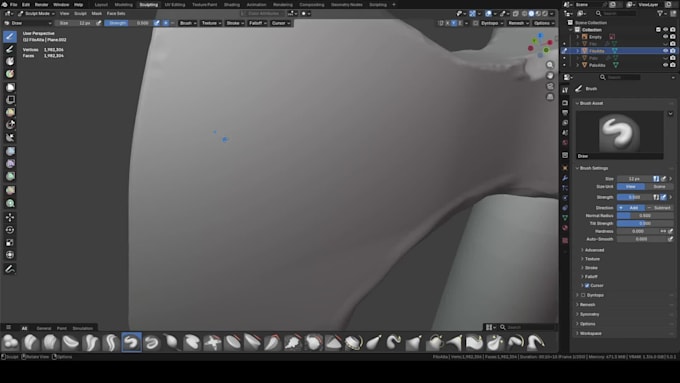Open the Brush dropdown in tool header

[x=188, y=23]
